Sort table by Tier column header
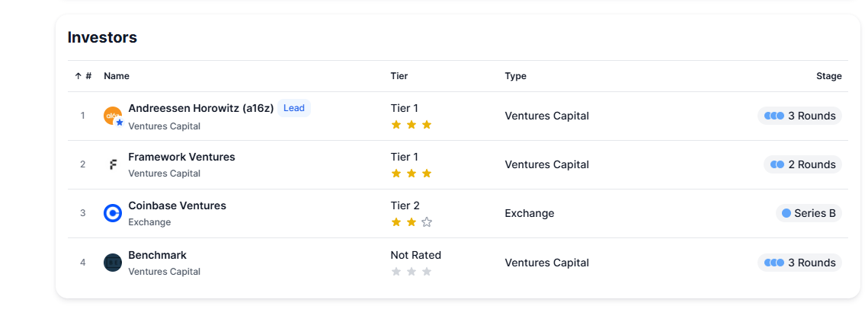Viewport: 868px width, 309px height. (399, 76)
